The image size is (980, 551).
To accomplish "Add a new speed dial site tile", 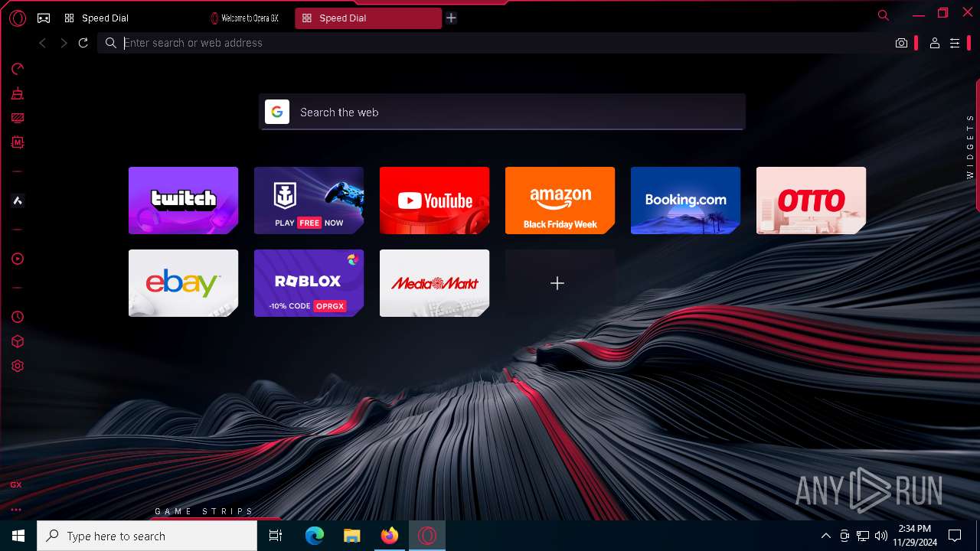I will click(x=560, y=283).
